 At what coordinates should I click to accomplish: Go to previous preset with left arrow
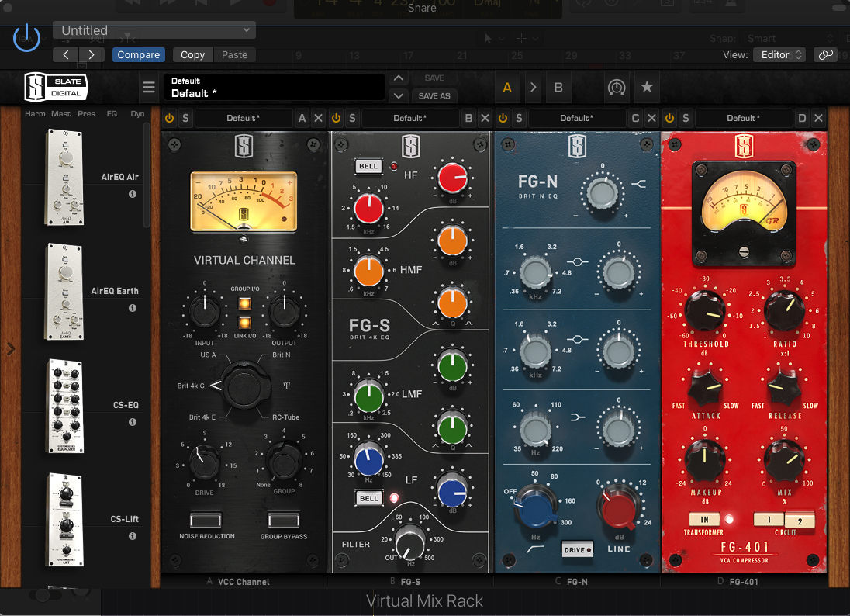point(66,55)
